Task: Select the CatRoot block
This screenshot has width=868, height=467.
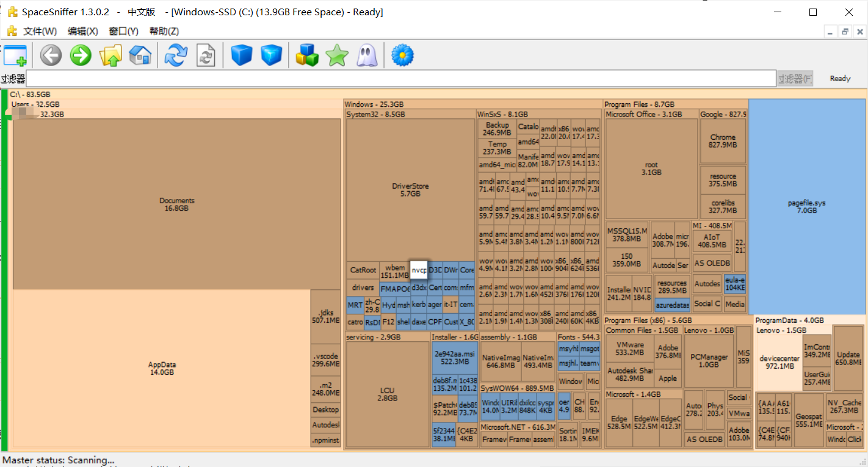Action: click(x=363, y=270)
